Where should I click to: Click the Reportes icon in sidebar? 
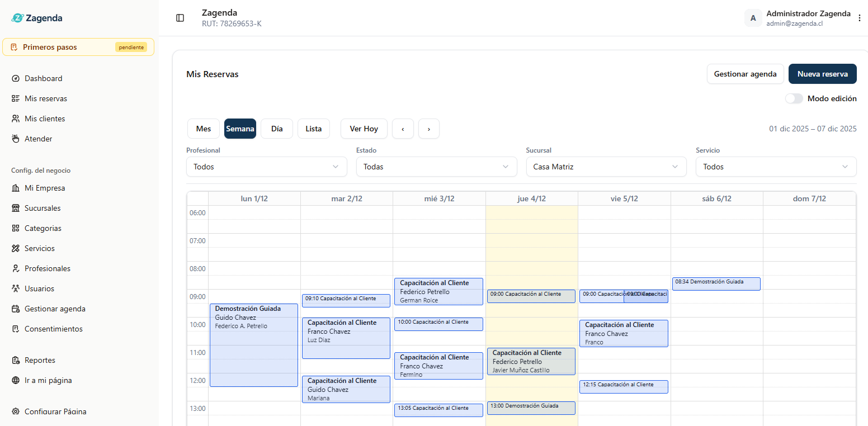point(16,361)
